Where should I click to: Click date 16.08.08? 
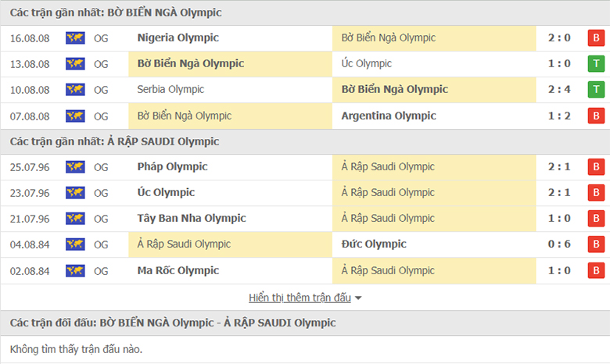pyautogui.click(x=30, y=38)
